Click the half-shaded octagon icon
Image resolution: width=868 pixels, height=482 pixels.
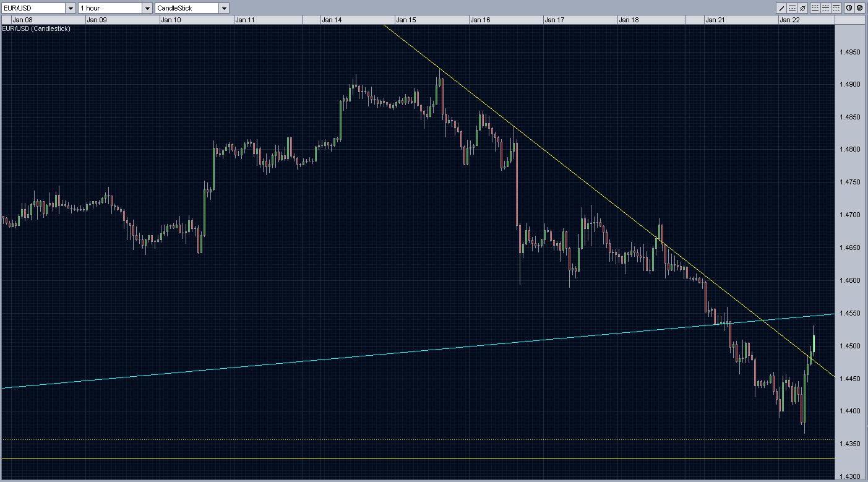(849, 8)
